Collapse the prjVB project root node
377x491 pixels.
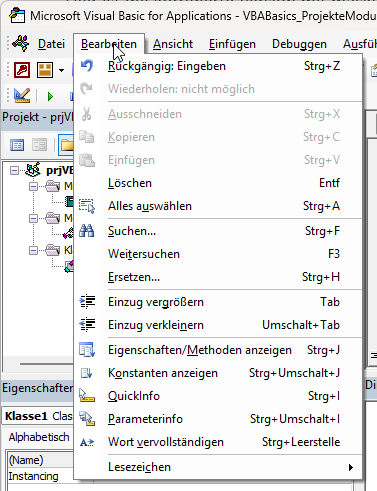pos(14,171)
